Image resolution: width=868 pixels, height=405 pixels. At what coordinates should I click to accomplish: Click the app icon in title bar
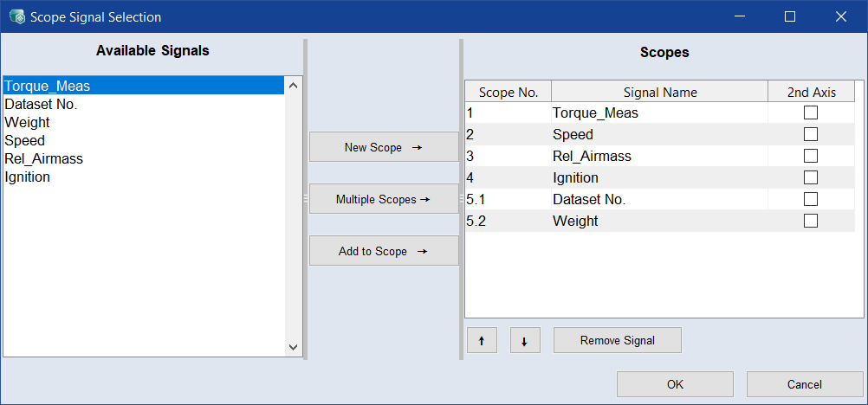point(16,16)
